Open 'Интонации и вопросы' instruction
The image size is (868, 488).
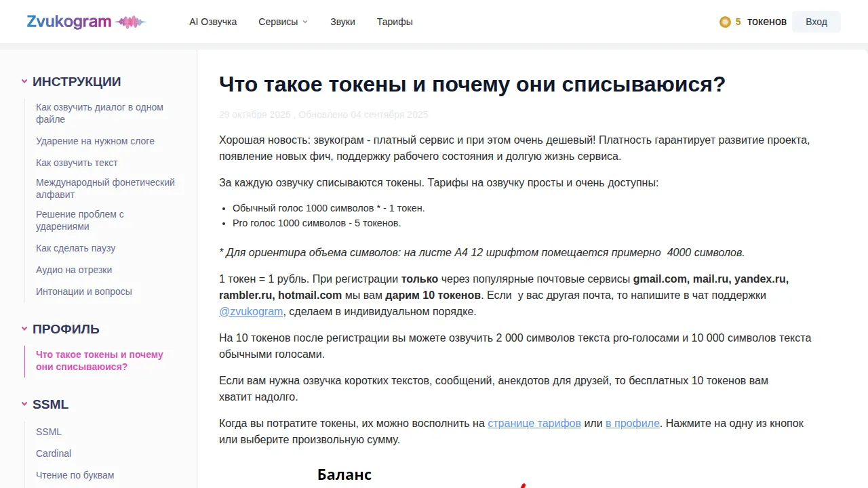(84, 291)
